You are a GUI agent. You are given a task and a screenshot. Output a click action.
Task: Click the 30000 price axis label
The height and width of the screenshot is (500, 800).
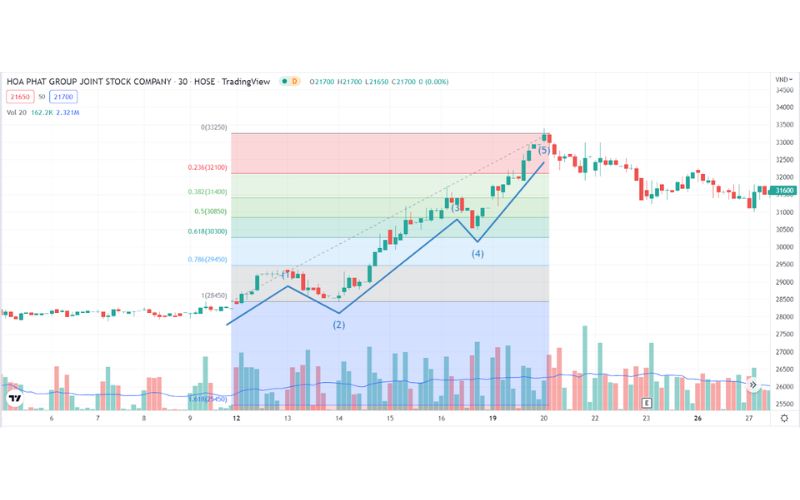pyautogui.click(x=785, y=247)
